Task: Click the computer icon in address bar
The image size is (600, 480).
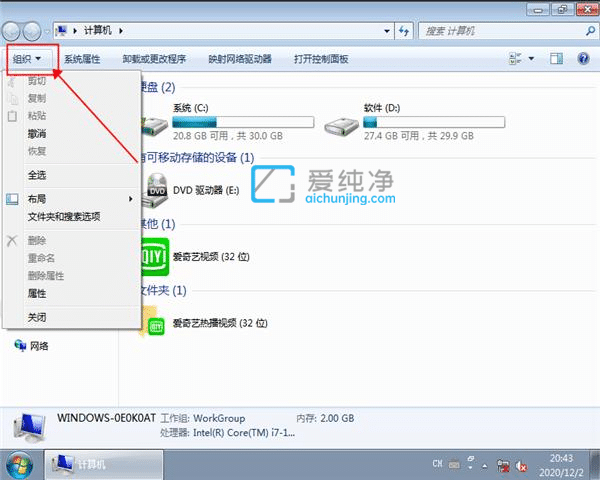Action: pyautogui.click(x=61, y=31)
